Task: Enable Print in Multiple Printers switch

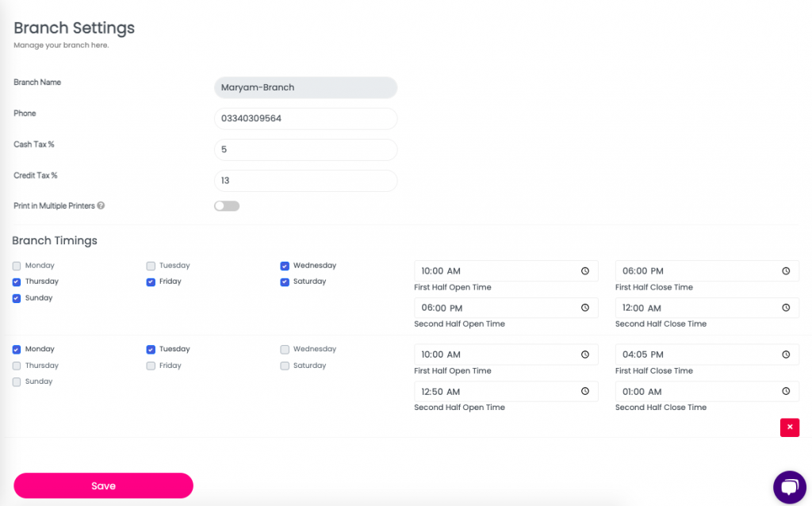Action: tap(227, 206)
